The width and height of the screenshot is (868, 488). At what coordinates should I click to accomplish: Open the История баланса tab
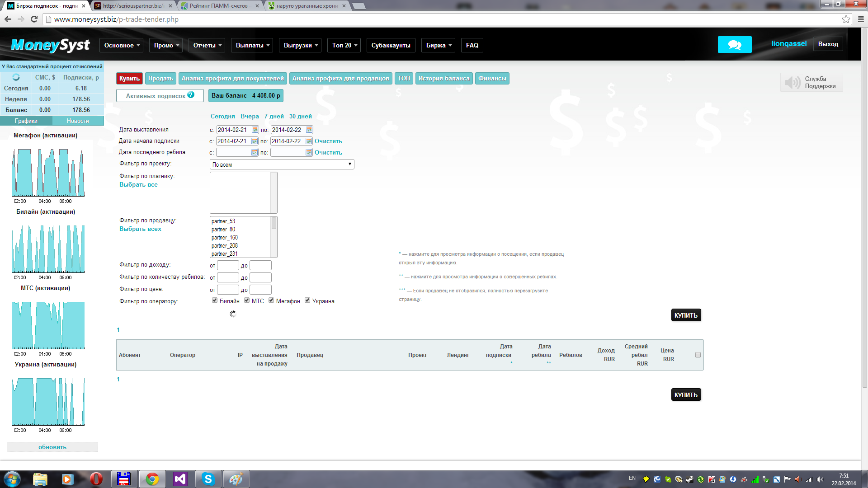(x=443, y=79)
